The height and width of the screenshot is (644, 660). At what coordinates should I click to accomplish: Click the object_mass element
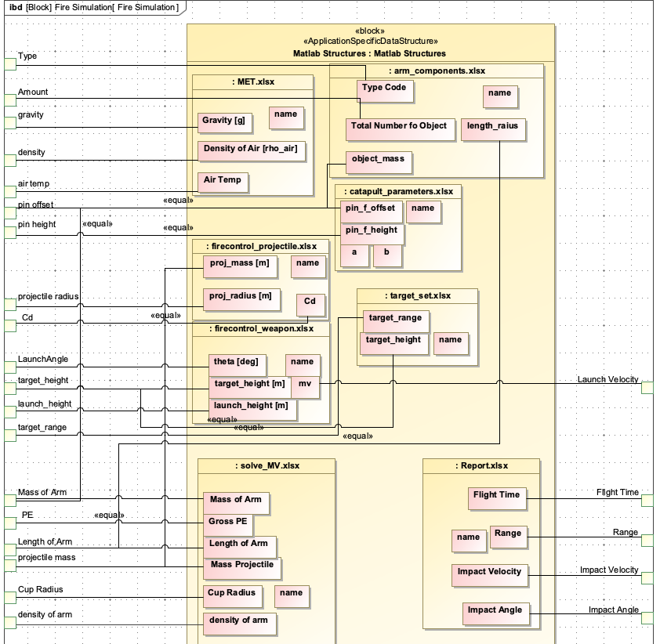click(379, 162)
